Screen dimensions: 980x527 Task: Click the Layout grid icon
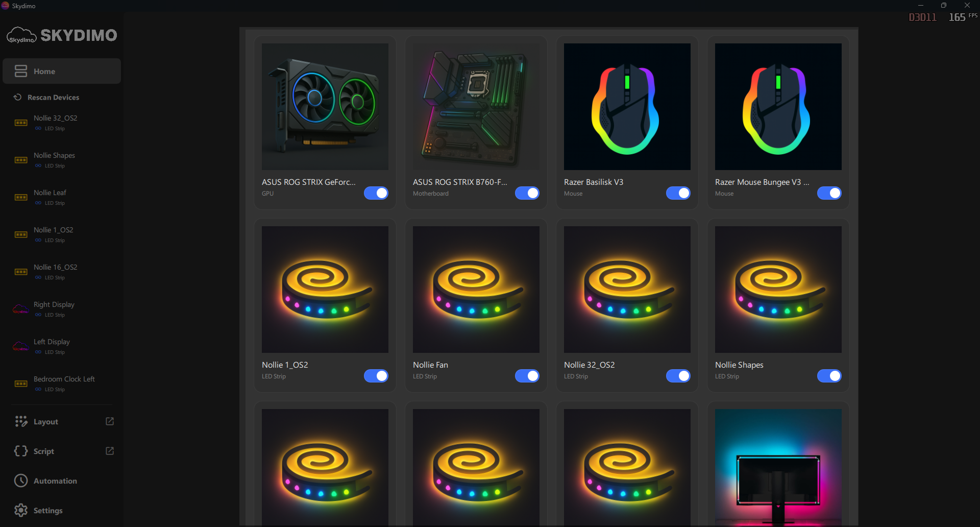(21, 421)
